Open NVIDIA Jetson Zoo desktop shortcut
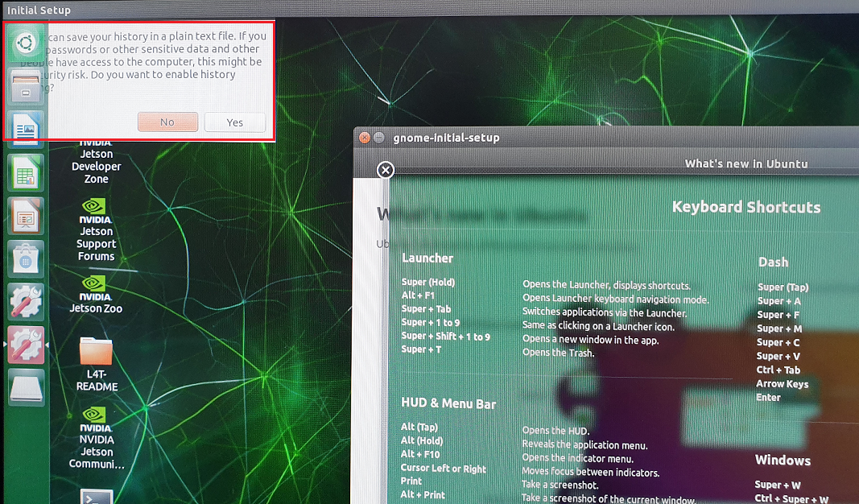Image resolution: width=859 pixels, height=504 pixels. pyautogui.click(x=96, y=294)
